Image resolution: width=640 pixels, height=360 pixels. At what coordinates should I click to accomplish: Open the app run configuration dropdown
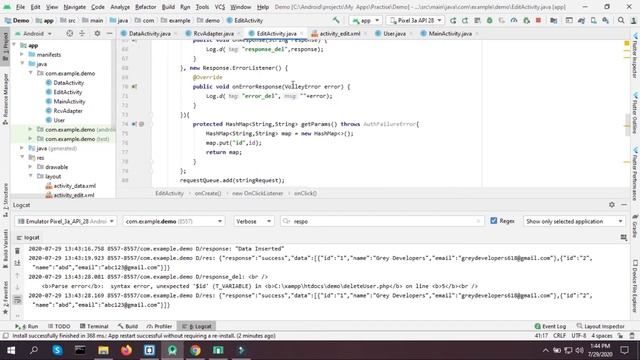[366, 20]
